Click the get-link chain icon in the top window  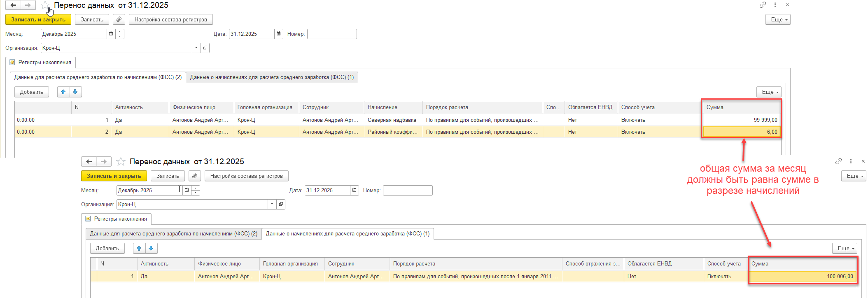coord(763,5)
